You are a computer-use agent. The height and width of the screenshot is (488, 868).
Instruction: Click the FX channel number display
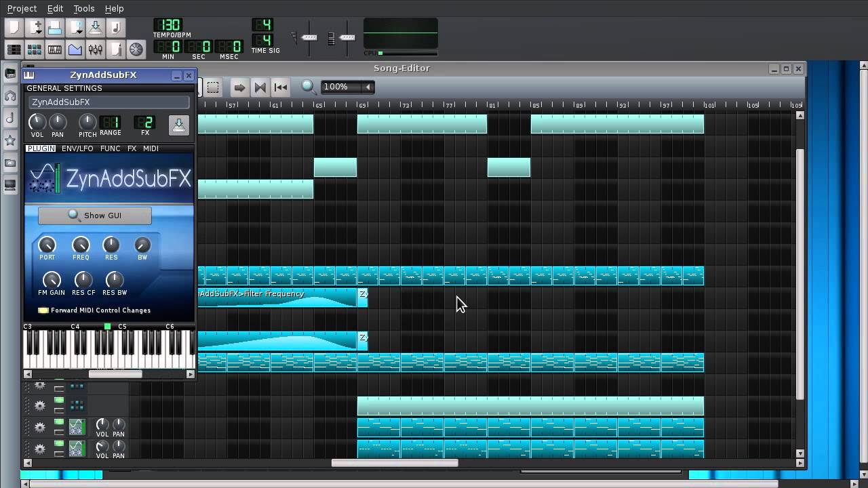pyautogui.click(x=145, y=122)
